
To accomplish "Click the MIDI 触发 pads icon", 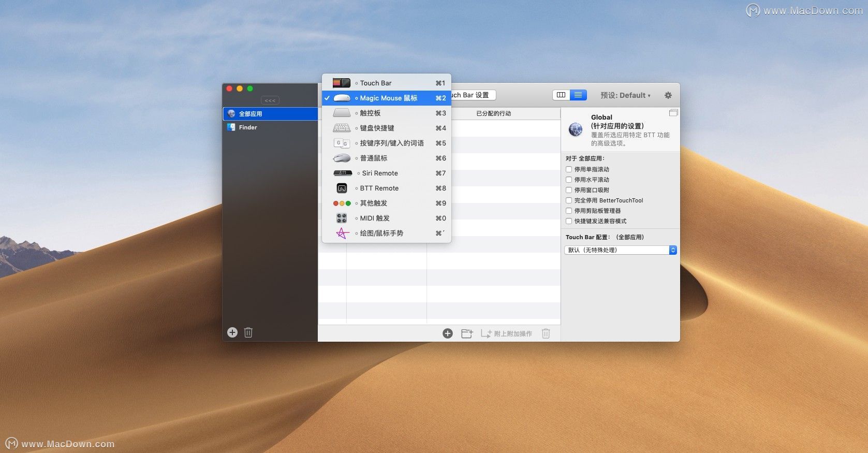I will 342,218.
